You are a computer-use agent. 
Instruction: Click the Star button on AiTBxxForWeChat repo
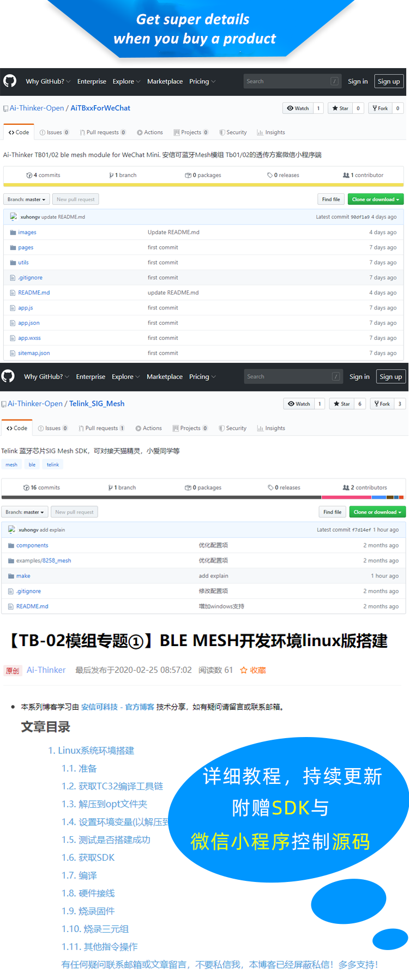pyautogui.click(x=340, y=108)
